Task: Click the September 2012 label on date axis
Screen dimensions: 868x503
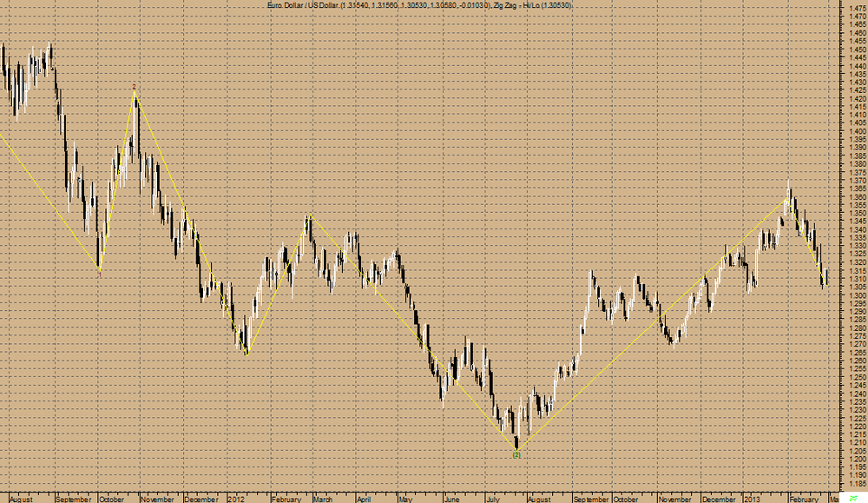Action: [591, 500]
